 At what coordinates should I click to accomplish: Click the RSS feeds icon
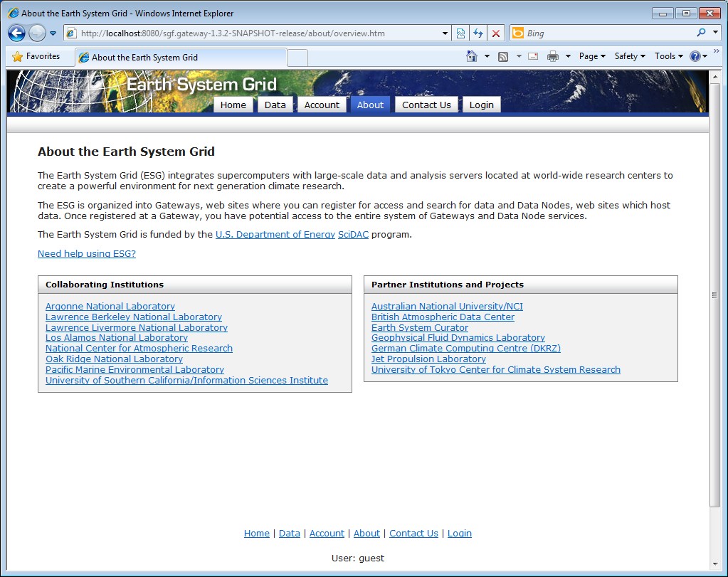click(x=503, y=56)
